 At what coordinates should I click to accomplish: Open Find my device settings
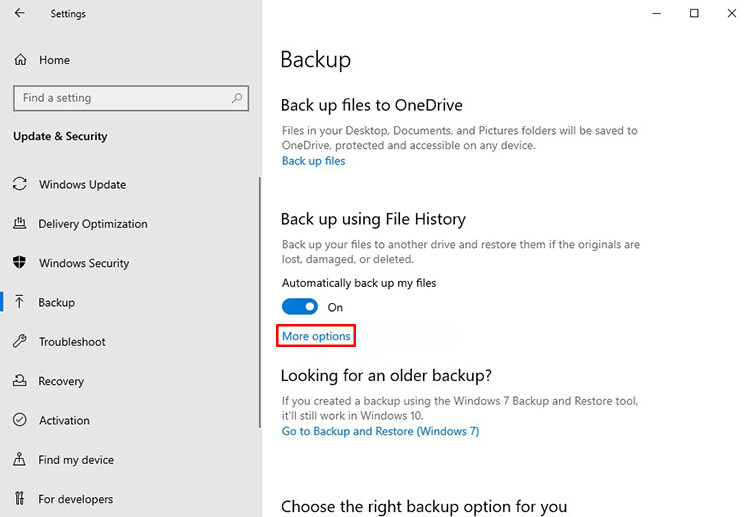76,460
